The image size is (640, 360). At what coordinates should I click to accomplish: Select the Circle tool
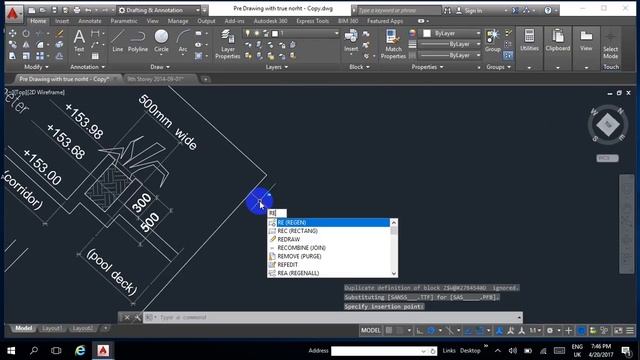click(x=161, y=41)
